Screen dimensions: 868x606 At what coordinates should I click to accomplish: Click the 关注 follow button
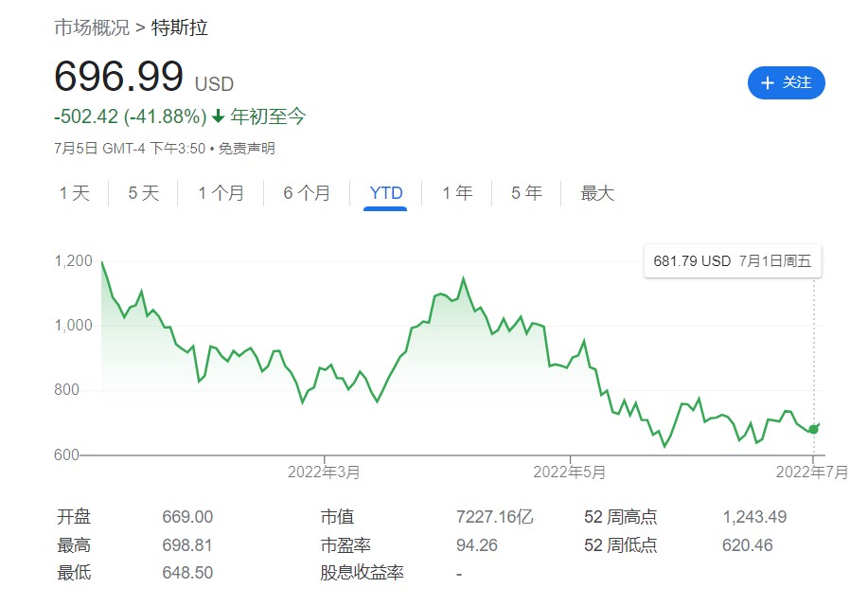[786, 83]
